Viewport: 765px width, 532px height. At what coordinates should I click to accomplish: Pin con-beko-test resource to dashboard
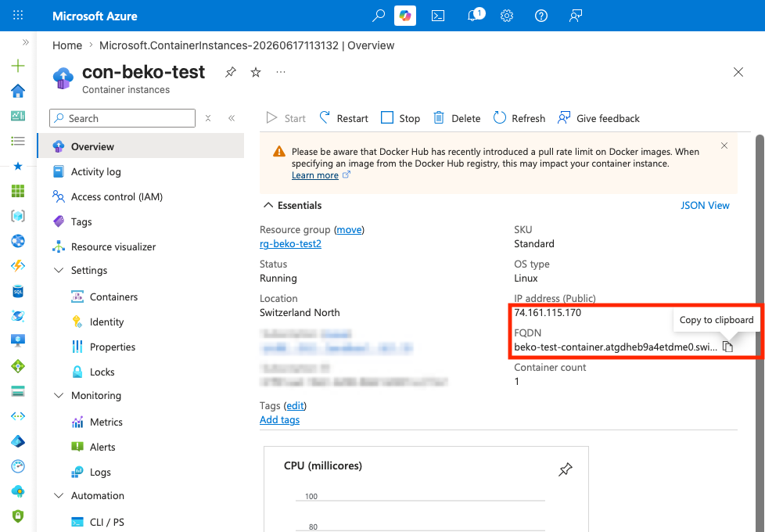230,72
